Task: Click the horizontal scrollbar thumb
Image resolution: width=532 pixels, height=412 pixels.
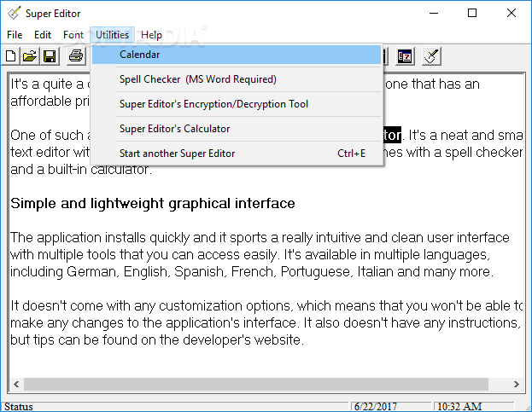Action: [x=256, y=384]
